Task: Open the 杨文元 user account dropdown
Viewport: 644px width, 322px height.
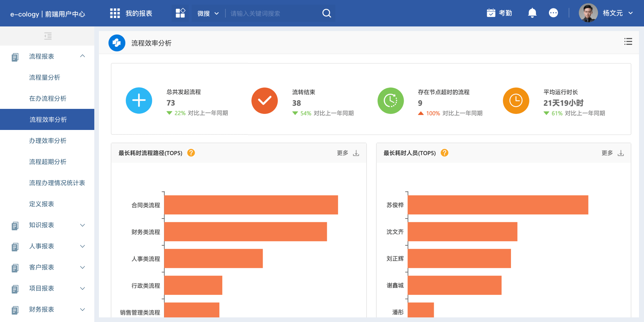Action: point(617,13)
